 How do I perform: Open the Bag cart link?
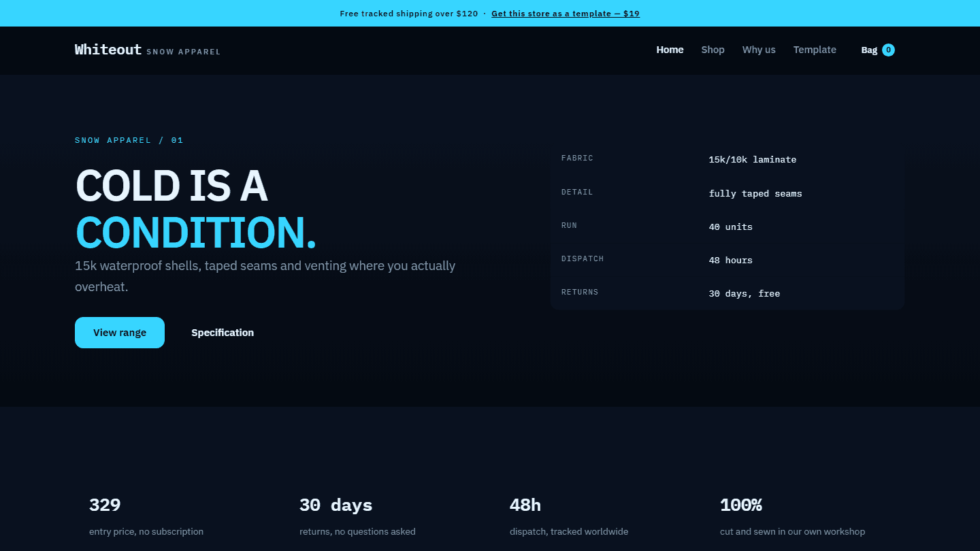(878, 50)
